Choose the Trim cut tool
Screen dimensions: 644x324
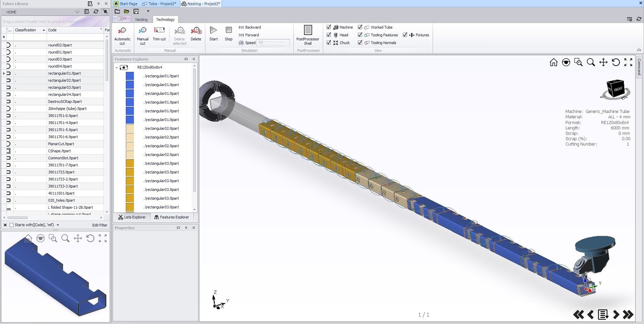(159, 34)
